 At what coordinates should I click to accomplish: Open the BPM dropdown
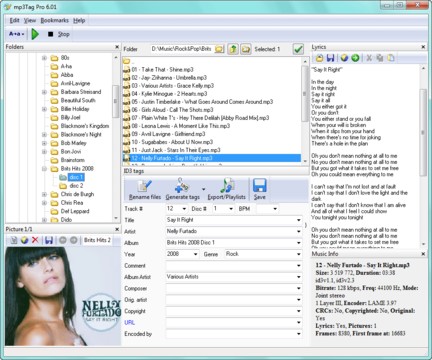point(275,209)
